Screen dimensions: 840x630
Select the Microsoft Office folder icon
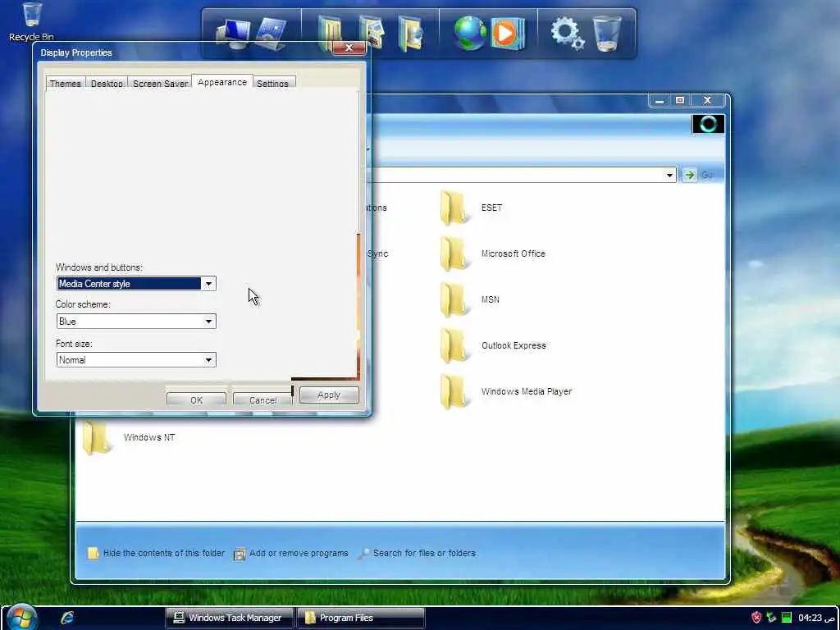[x=453, y=254]
